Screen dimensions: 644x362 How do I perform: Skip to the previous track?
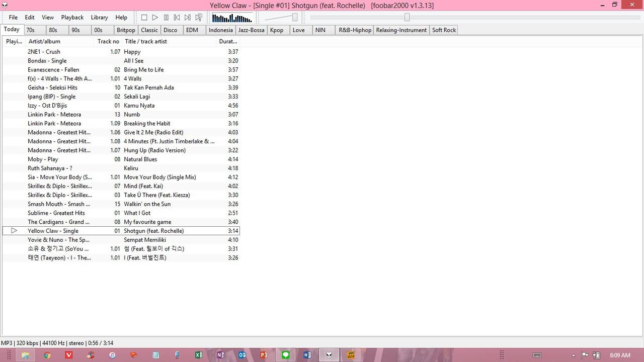177,18
